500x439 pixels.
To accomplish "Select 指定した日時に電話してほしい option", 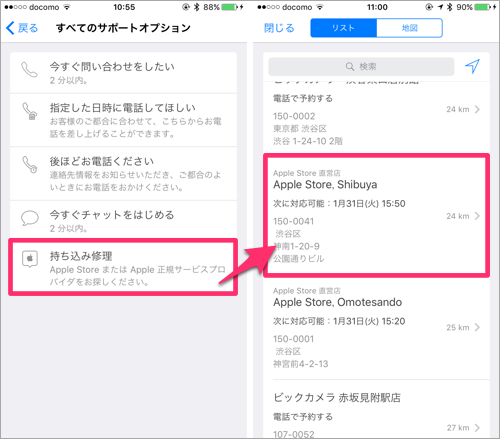I will pyautogui.click(x=123, y=120).
